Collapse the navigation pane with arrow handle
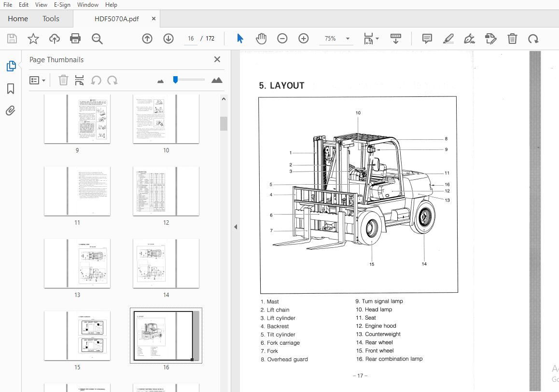This screenshot has height=392, width=559. coord(236,227)
